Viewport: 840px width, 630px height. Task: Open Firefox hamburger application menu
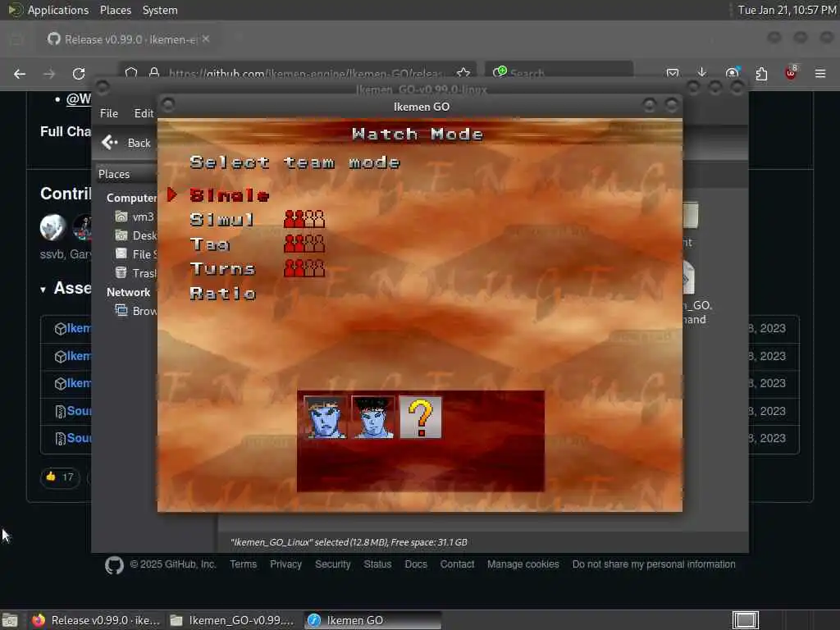click(820, 73)
